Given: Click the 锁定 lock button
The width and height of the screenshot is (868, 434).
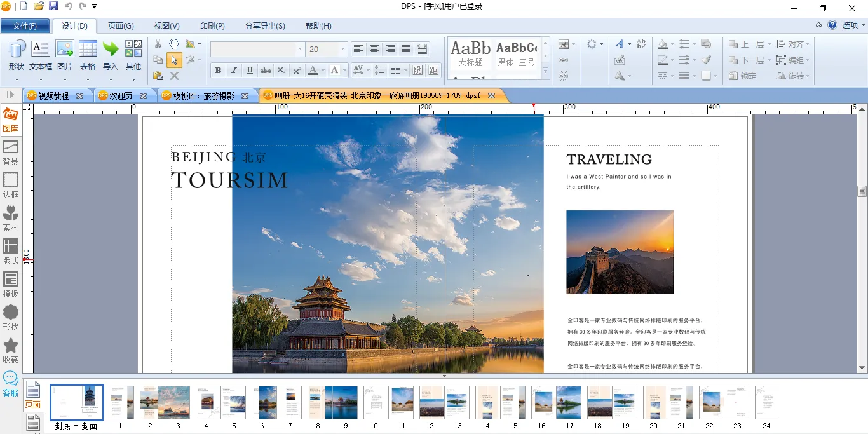Looking at the screenshot, I should (x=742, y=76).
